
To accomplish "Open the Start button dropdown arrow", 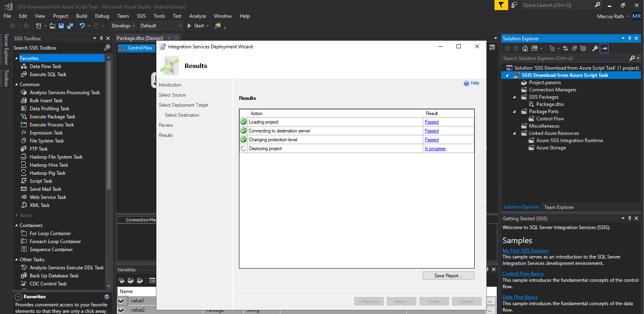I will [208, 26].
